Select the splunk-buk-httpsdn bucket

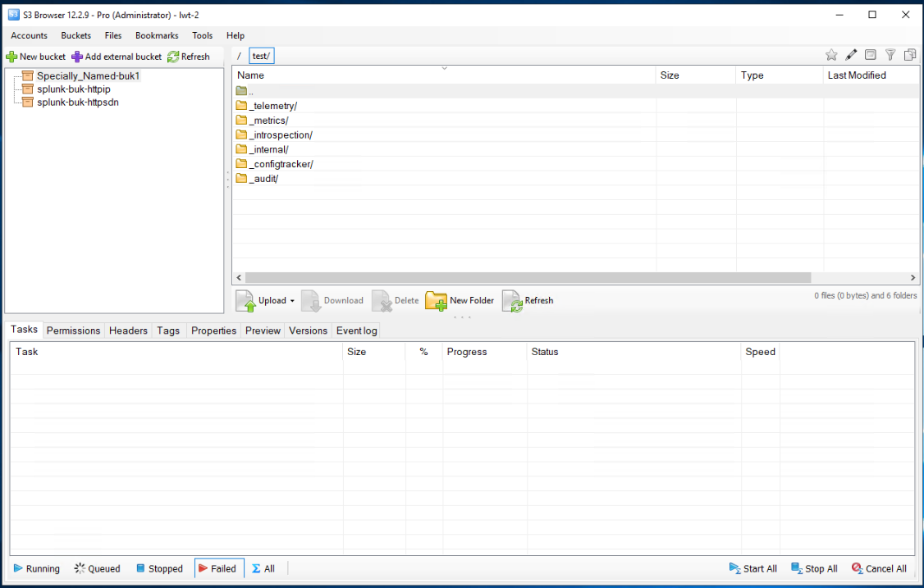click(77, 103)
